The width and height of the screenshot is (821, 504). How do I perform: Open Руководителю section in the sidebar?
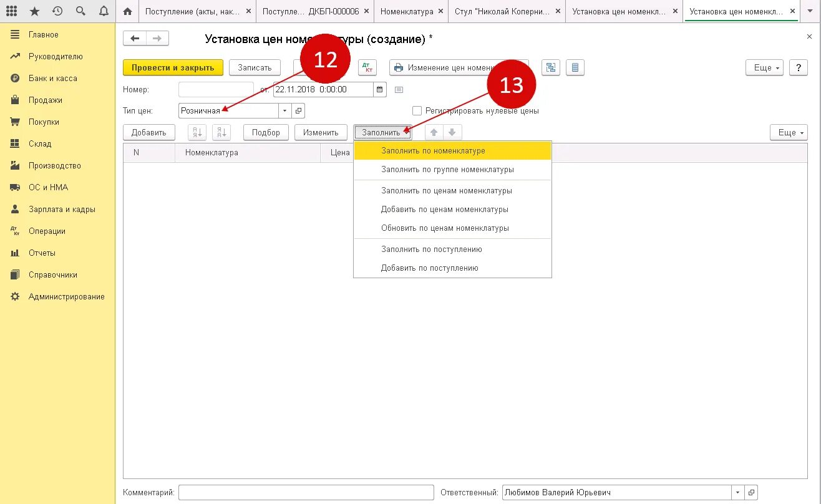(x=57, y=56)
